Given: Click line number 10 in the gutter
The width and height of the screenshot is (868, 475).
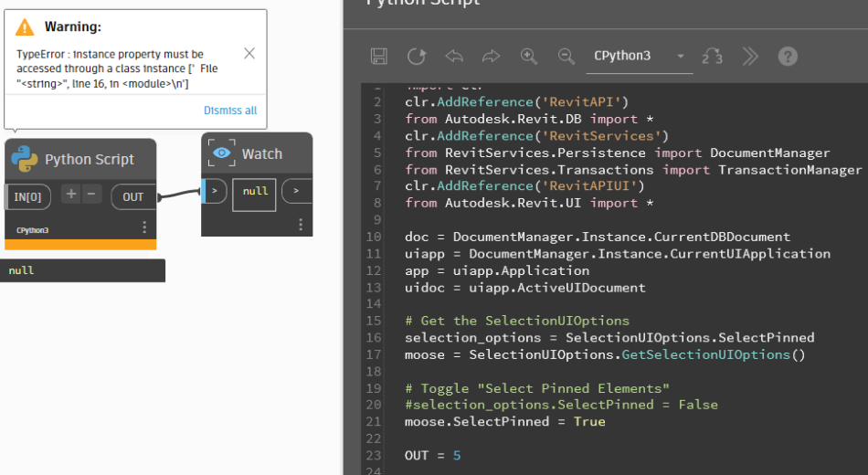Looking at the screenshot, I should (x=374, y=237).
